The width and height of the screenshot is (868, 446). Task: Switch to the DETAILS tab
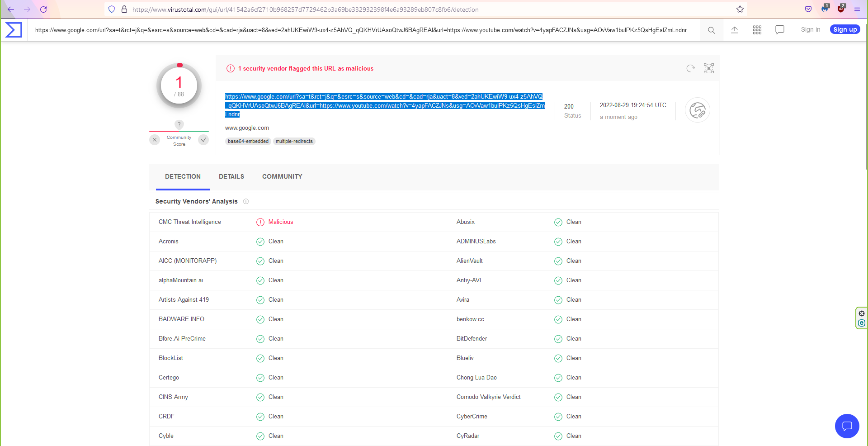pos(231,177)
